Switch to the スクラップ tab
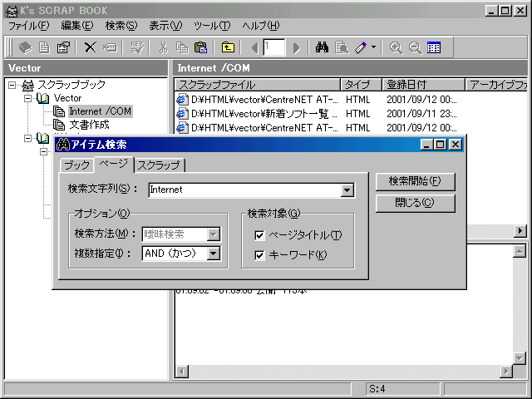The height and width of the screenshot is (399, 532). [158, 165]
